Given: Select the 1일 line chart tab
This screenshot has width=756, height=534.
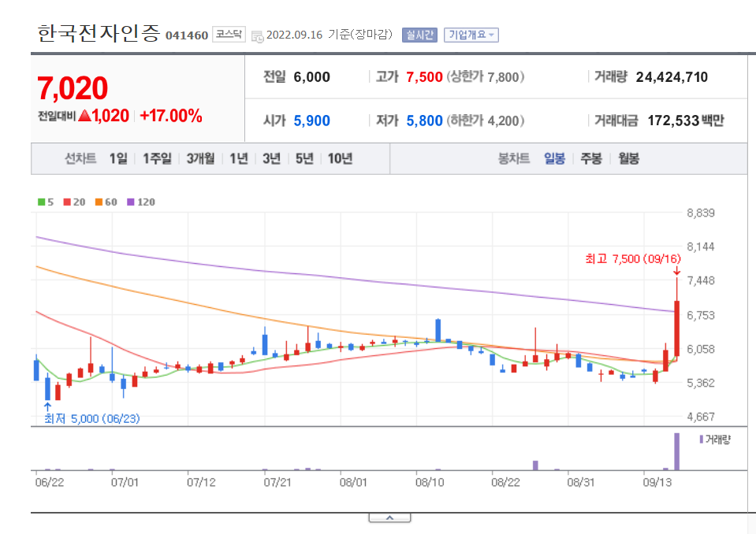Looking at the screenshot, I should tap(118, 158).
